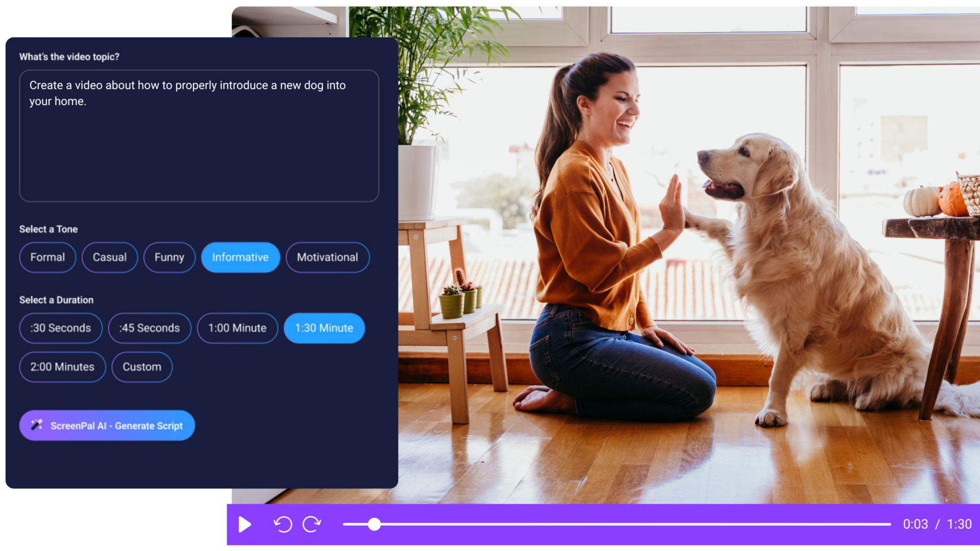Deselect the Informative tone
Viewport: 980px width, 551px height.
click(x=240, y=257)
